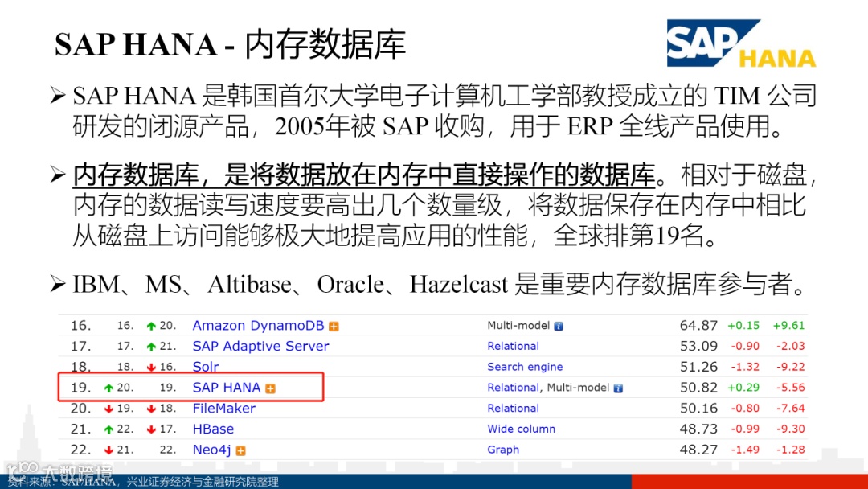The width and height of the screenshot is (868, 489).
Task: Click the info icon in SAP HANA model column
Action: [x=618, y=388]
